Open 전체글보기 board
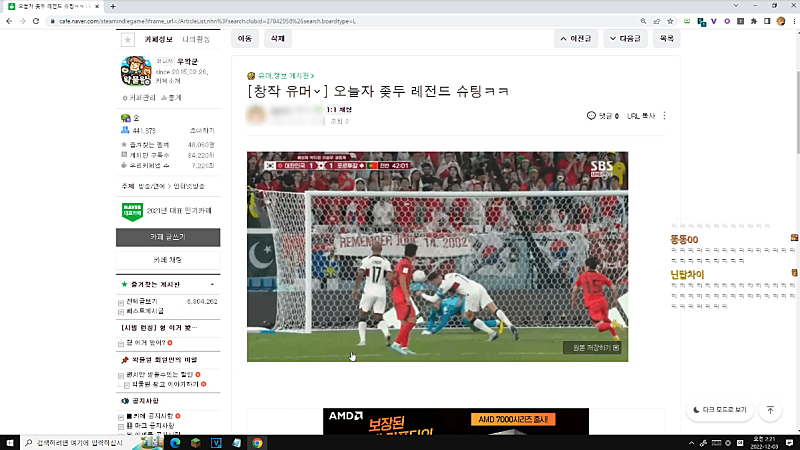 [141, 302]
